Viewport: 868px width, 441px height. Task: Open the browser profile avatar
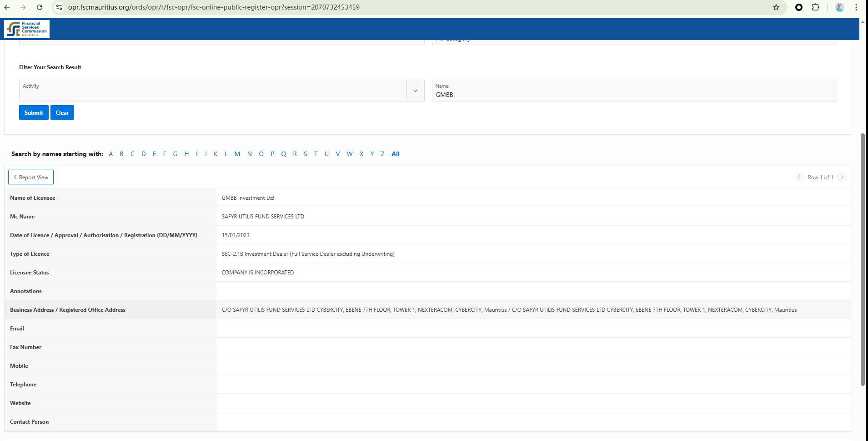(839, 7)
